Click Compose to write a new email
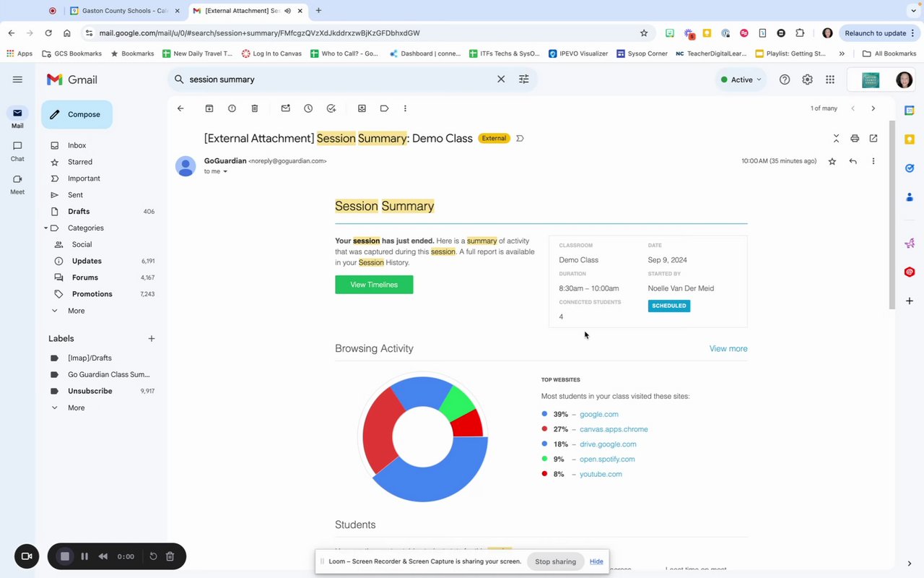 pyautogui.click(x=77, y=114)
